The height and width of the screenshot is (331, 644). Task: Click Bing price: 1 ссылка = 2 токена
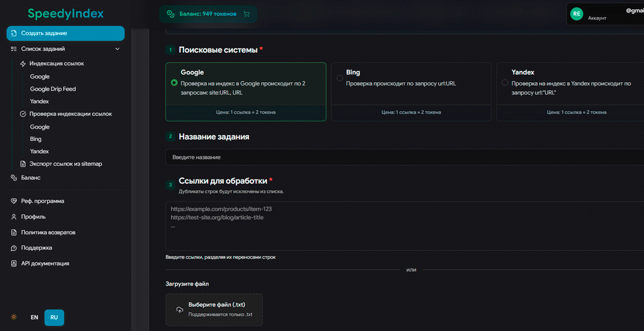pyautogui.click(x=411, y=112)
